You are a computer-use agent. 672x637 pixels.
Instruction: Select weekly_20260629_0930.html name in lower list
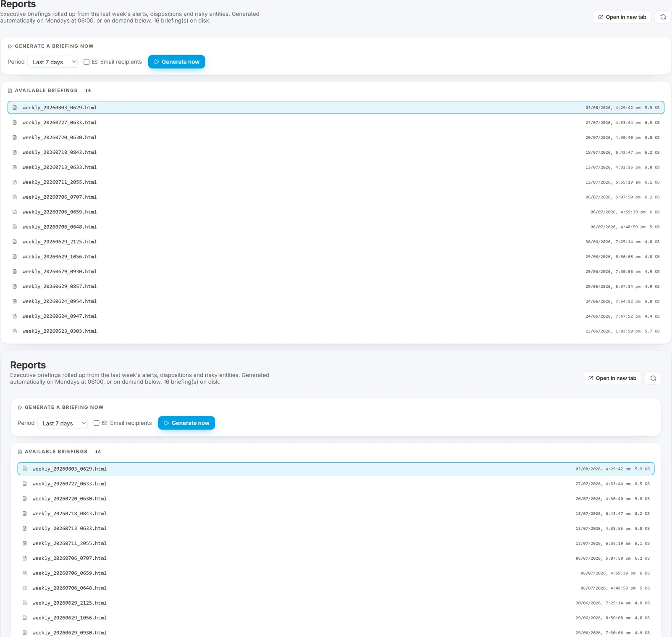coord(70,633)
